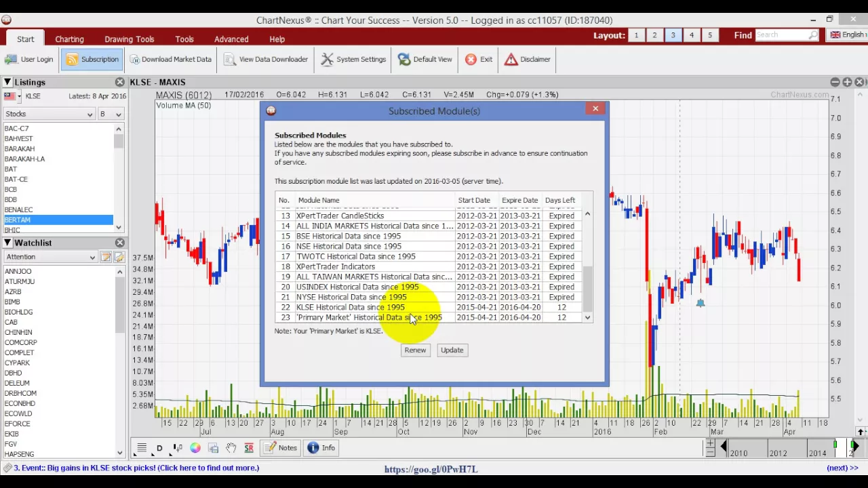Select KLSE Historical Data module row

click(x=429, y=307)
